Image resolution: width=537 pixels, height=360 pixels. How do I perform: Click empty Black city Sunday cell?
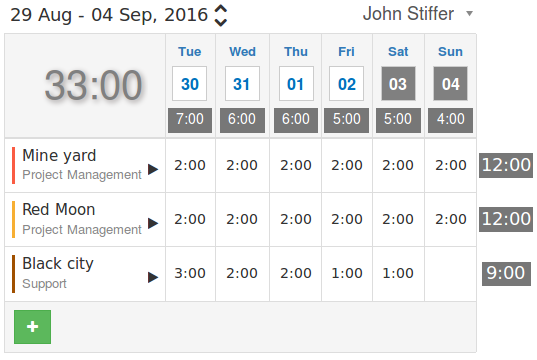click(450, 274)
